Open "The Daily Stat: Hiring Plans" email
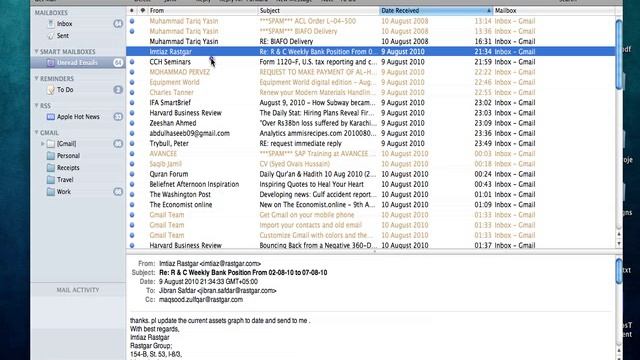The image size is (640, 360). point(371,113)
